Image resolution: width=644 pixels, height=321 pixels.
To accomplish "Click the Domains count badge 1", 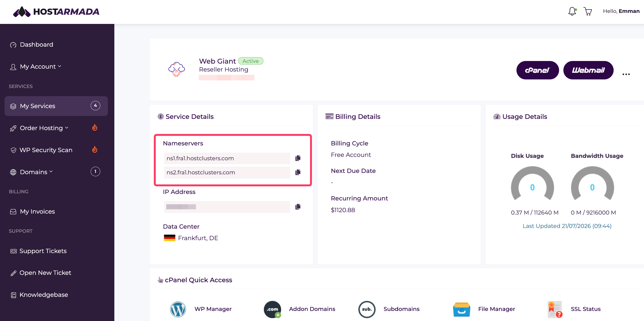I will coord(95,172).
